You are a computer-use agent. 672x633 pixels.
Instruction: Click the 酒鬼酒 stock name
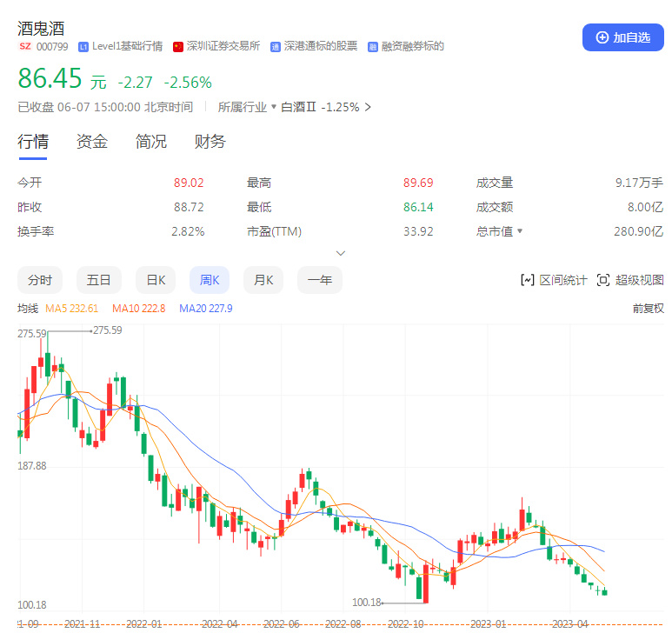pyautogui.click(x=41, y=29)
